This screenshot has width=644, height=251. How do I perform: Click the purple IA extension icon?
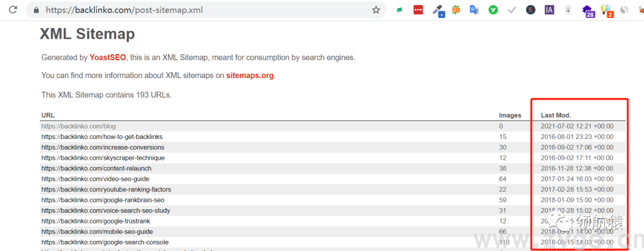point(549,10)
